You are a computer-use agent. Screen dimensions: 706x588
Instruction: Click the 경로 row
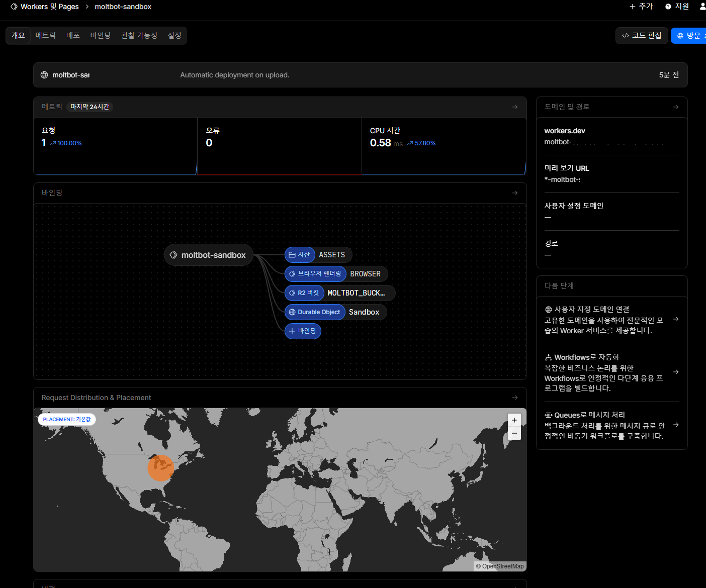pyautogui.click(x=611, y=249)
